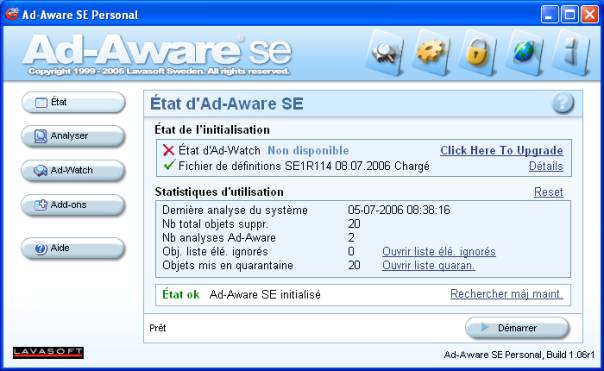Image resolution: width=604 pixels, height=371 pixels.
Task: Click the Ad-Aware title bar app icon
Action: click(x=12, y=14)
